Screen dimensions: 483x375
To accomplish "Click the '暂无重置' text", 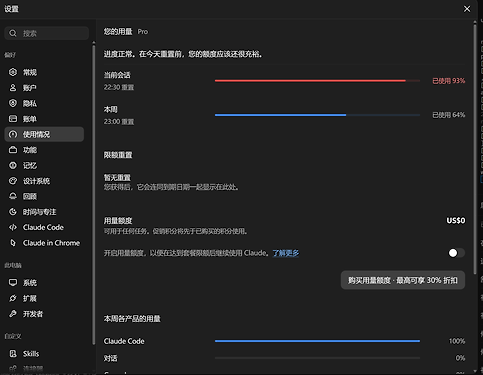I will point(117,178).
